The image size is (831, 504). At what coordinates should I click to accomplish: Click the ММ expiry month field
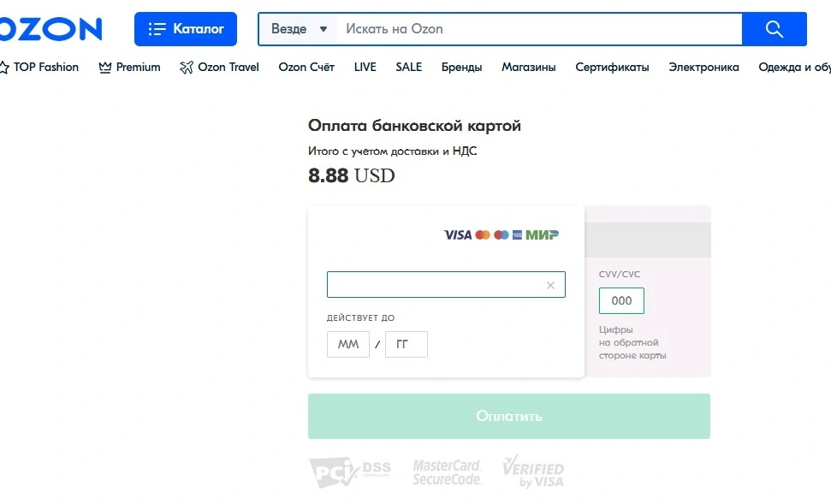coord(348,345)
